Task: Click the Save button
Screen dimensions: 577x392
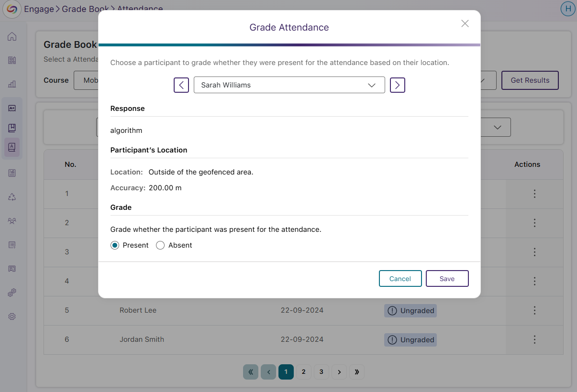Action: (447, 279)
